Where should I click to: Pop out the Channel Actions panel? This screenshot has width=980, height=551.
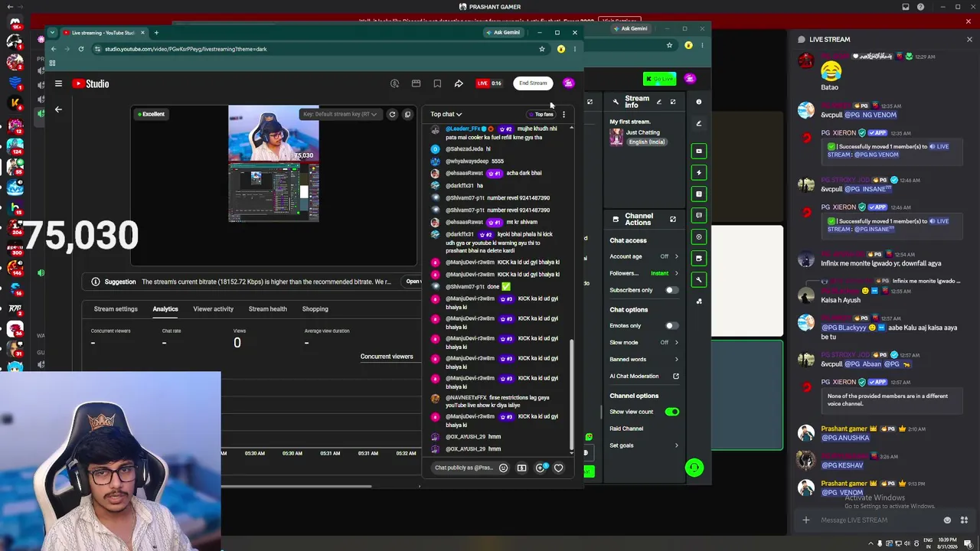point(673,220)
